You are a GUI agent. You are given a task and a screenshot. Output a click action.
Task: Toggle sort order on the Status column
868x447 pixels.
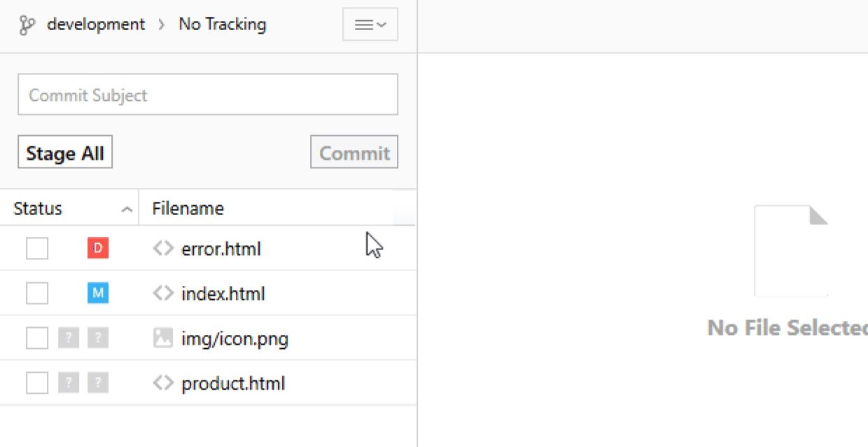(69, 209)
